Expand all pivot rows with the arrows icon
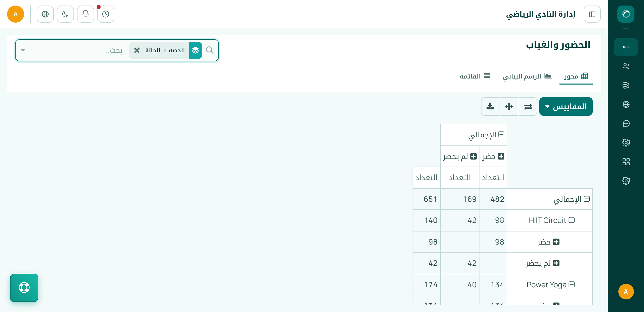The image size is (644, 312). pyautogui.click(x=509, y=106)
